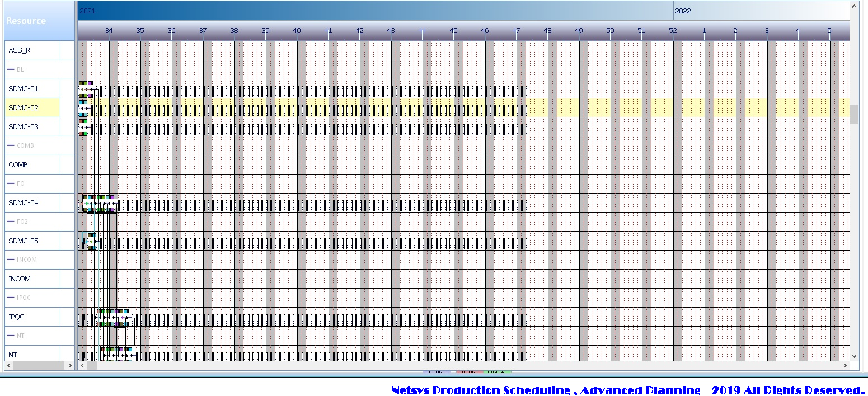
Task: Click the vertical scrollbar thumb
Action: pos(854,114)
